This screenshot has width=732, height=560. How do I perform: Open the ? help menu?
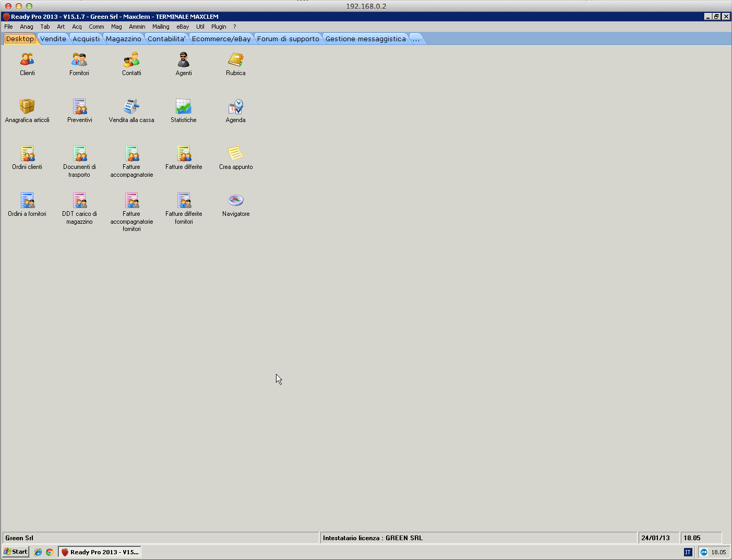235,27
